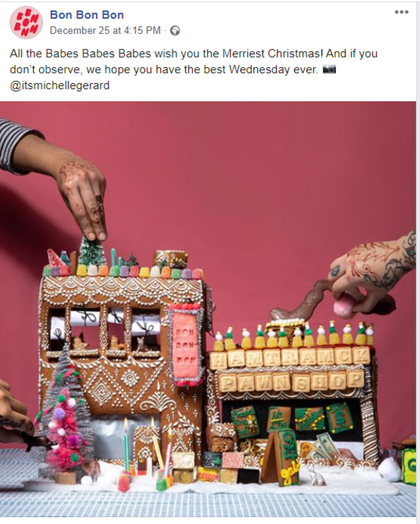This screenshot has width=420, height=524.
Task: Click the green candle beside the house
Action: [126, 444]
